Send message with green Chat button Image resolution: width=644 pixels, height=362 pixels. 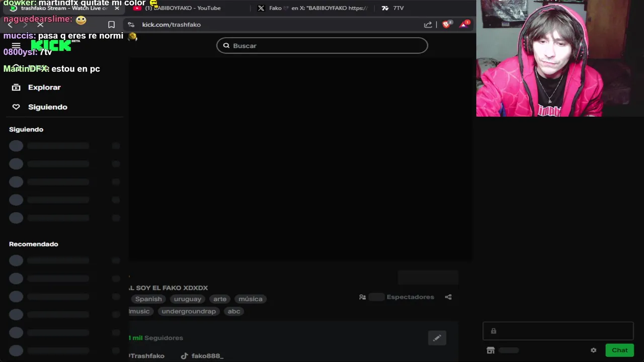(620, 350)
